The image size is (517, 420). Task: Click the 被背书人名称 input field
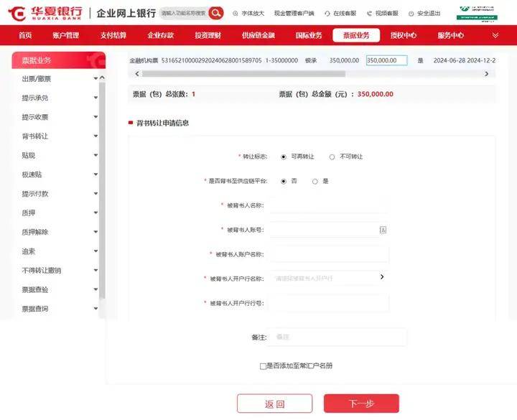pos(328,205)
